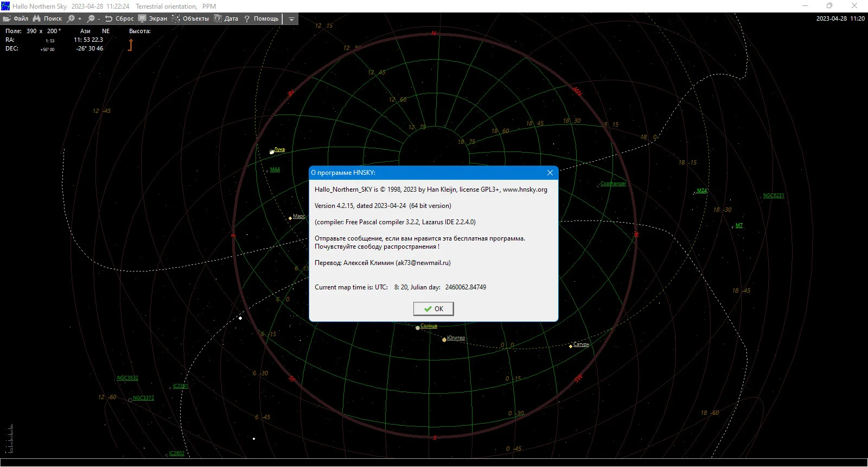Screen dimensions: 868x467
Task: Select the NGC3532 object label
Action: (127, 378)
